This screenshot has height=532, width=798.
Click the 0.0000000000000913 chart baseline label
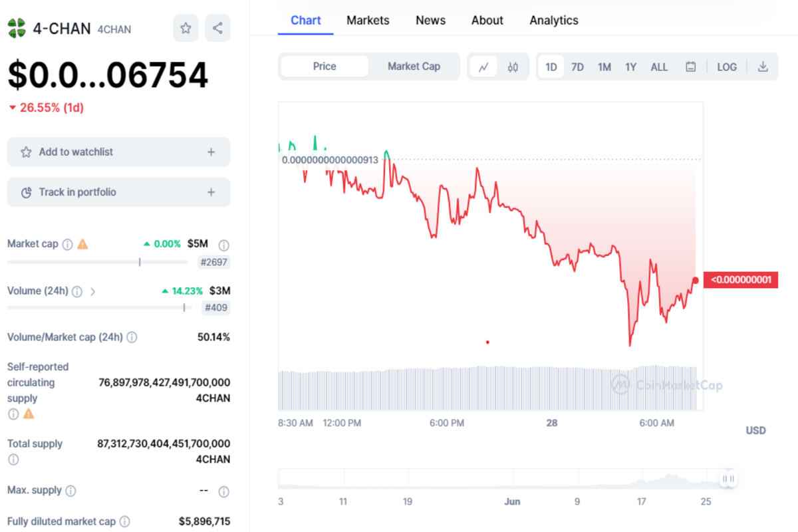pyautogui.click(x=330, y=160)
